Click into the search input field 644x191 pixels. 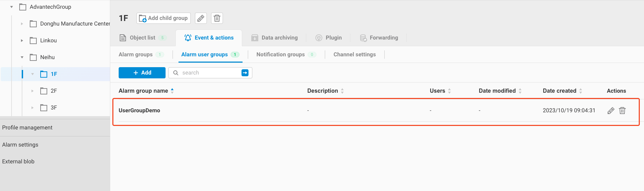click(x=209, y=73)
